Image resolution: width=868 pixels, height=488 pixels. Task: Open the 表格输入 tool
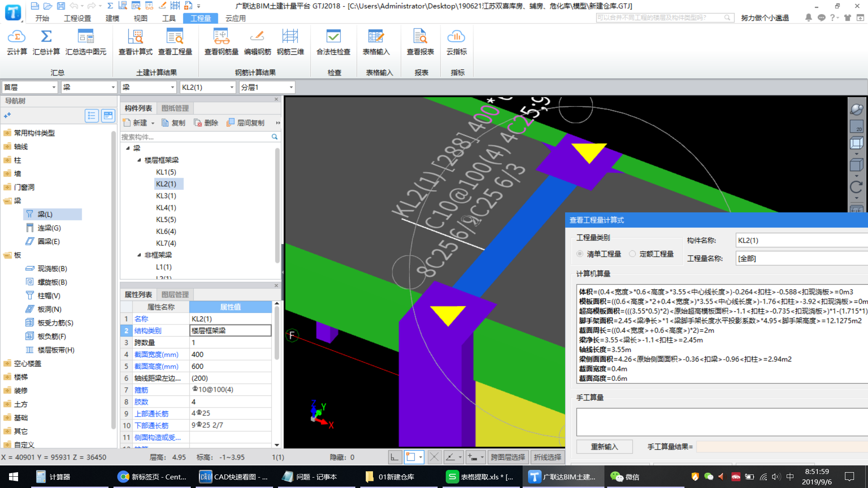coord(376,42)
